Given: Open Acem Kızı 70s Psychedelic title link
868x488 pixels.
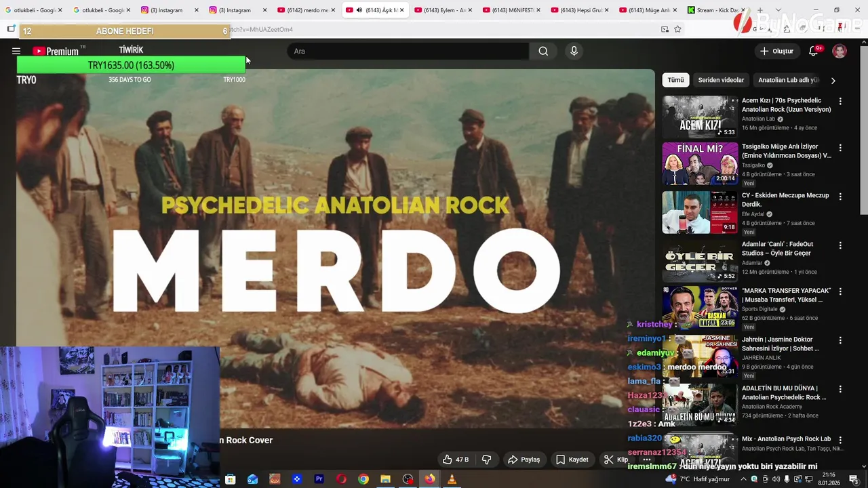Looking at the screenshot, I should coord(786,105).
